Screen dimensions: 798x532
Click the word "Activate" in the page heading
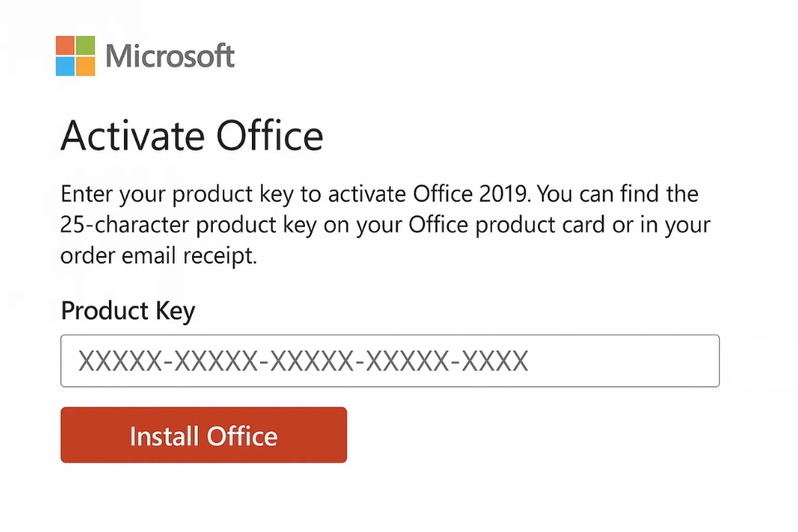tap(131, 135)
